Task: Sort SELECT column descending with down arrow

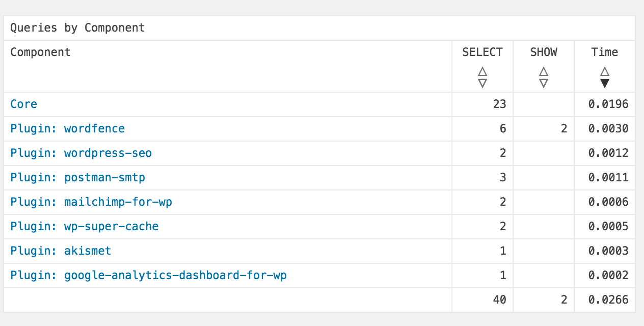Action: click(x=482, y=83)
